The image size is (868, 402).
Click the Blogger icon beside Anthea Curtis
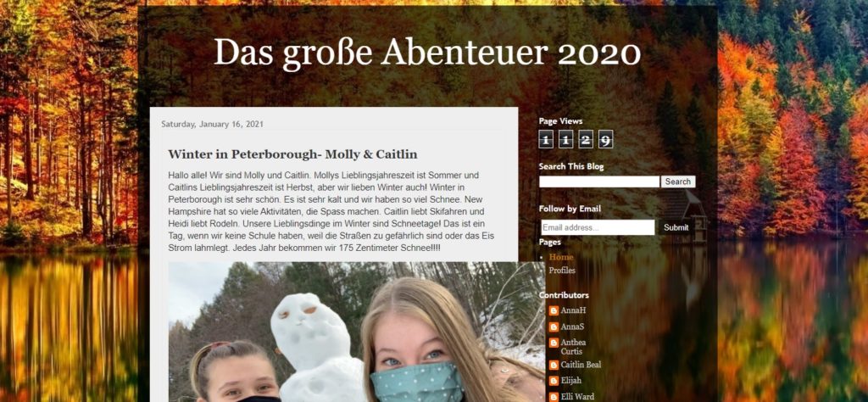(x=554, y=343)
